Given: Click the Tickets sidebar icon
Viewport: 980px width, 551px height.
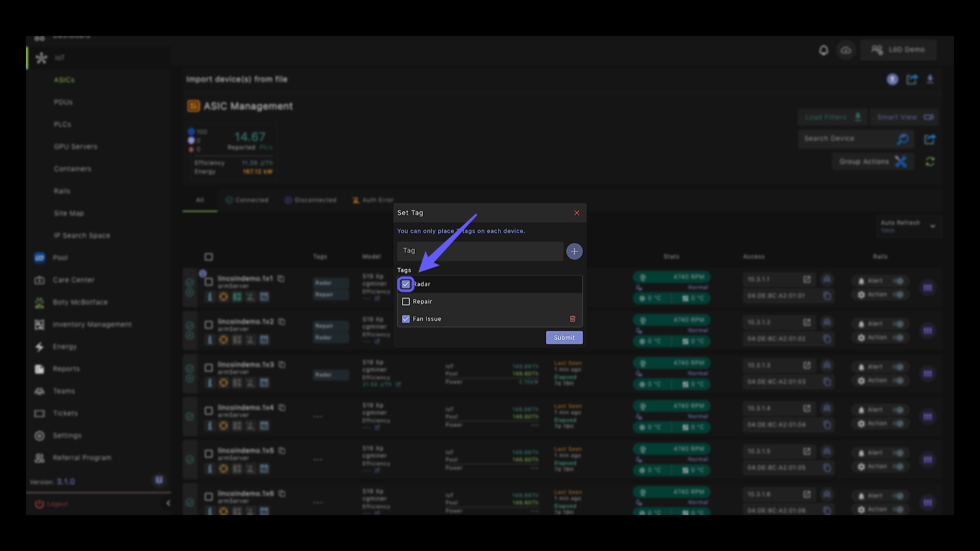Looking at the screenshot, I should pyautogui.click(x=39, y=413).
